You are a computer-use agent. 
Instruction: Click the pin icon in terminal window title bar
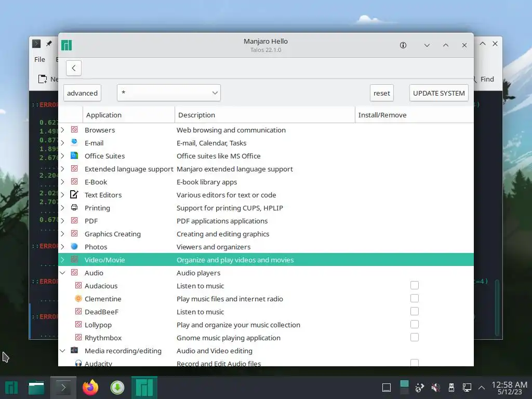(49, 44)
